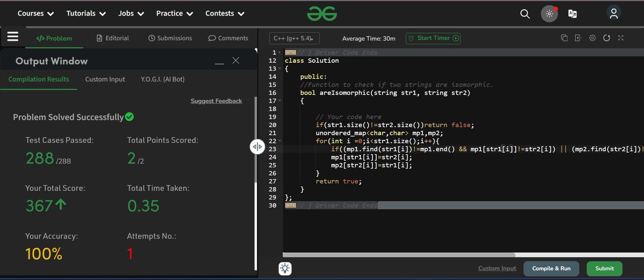Close the Output Window
The height and width of the screenshot is (280, 644).
(x=236, y=61)
